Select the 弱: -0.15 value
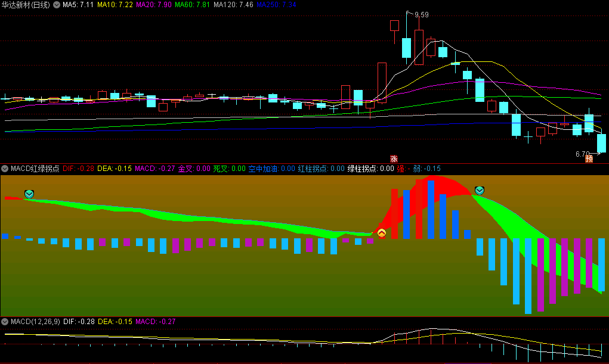This screenshot has width=609, height=364. click(427, 169)
